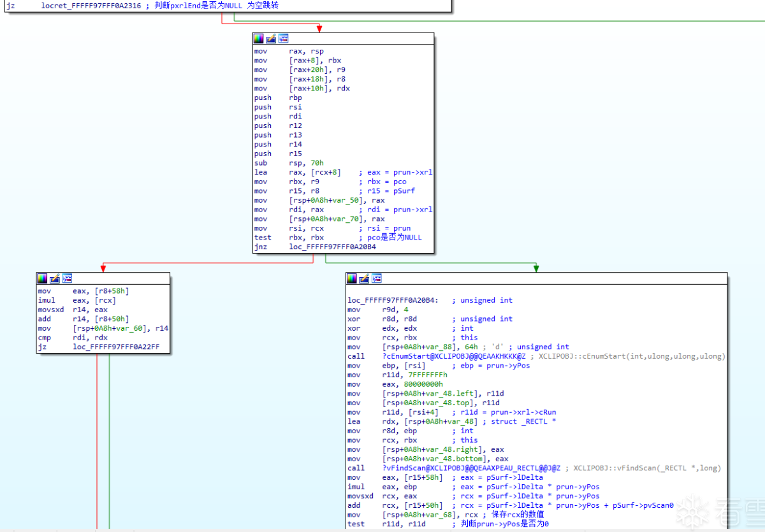The image size is (765, 532).
Task: Select the 'mov [rsp+0A8h+var_60], r14' line
Action: (x=103, y=328)
